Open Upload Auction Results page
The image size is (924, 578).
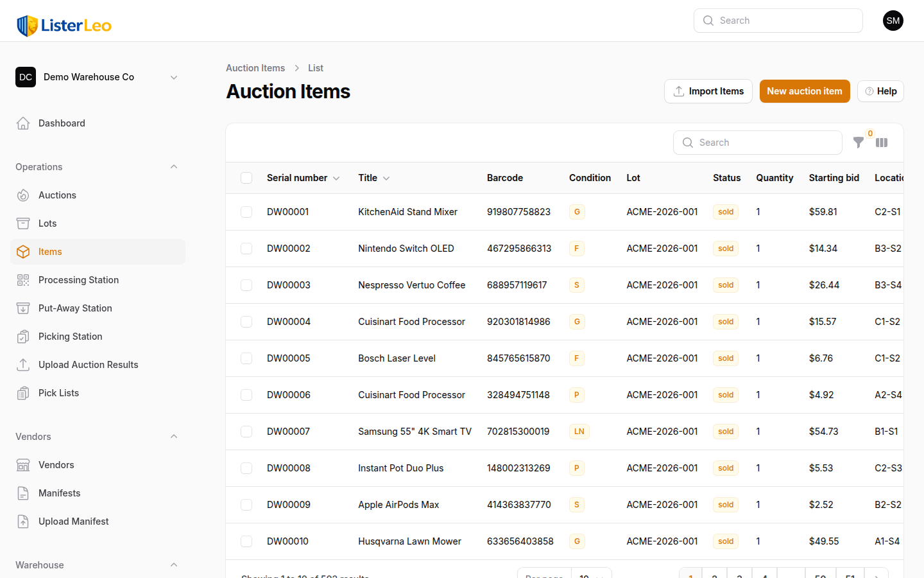[x=88, y=365]
